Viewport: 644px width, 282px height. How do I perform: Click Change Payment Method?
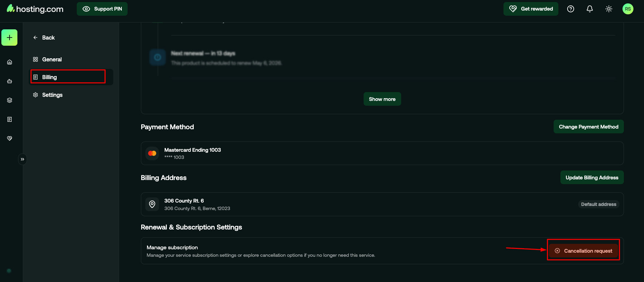(588, 127)
